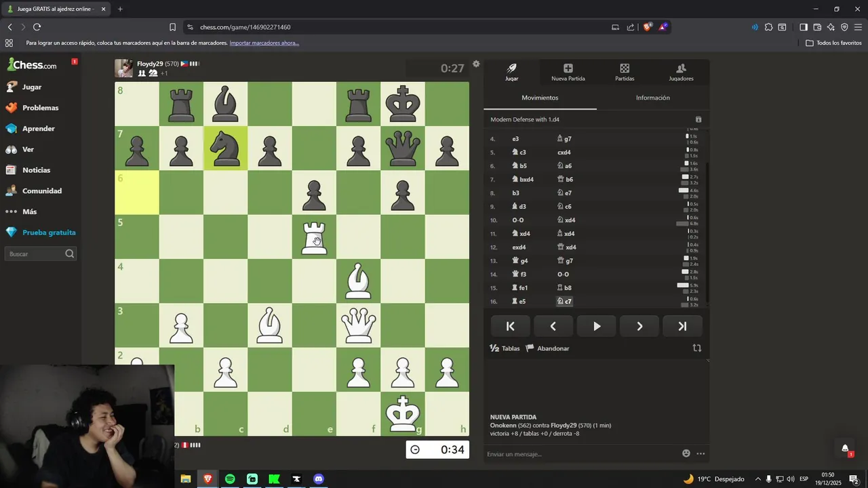This screenshot has width=868, height=488.
Task: Open the Aprender section
Action: (30, 129)
